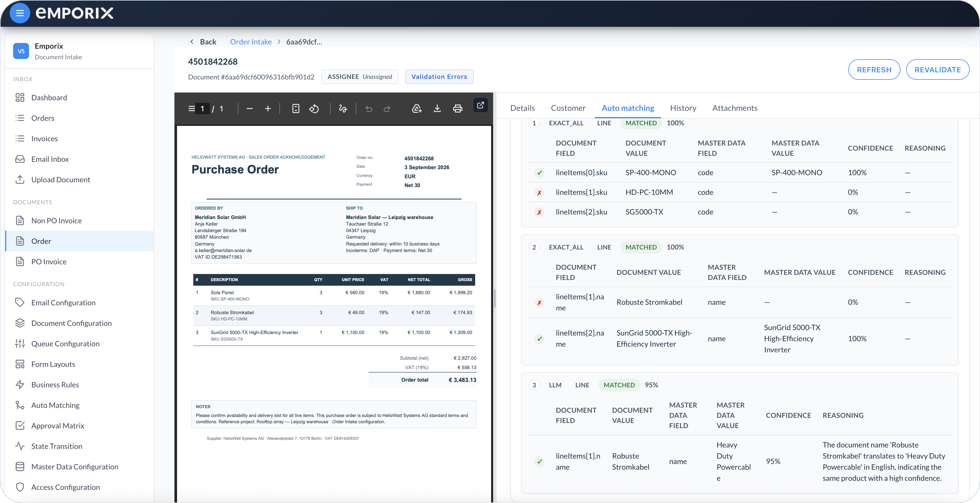Open Master Data Configuration
This screenshot has height=503, width=980.
coord(79,467)
